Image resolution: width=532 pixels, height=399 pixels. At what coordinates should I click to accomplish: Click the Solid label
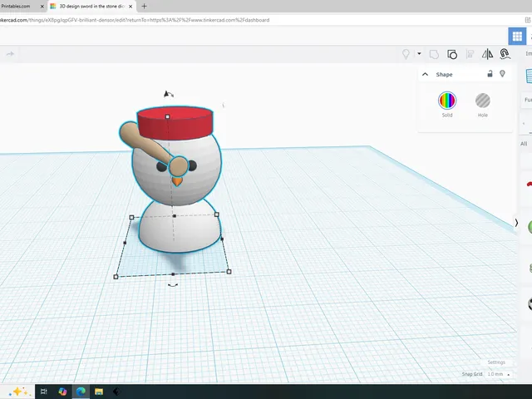tap(447, 115)
